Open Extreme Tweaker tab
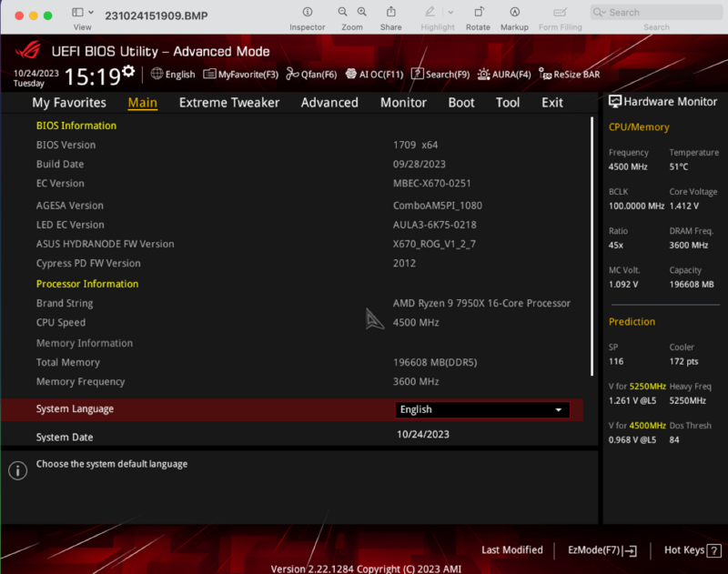Image resolution: width=728 pixels, height=574 pixels. (x=229, y=103)
